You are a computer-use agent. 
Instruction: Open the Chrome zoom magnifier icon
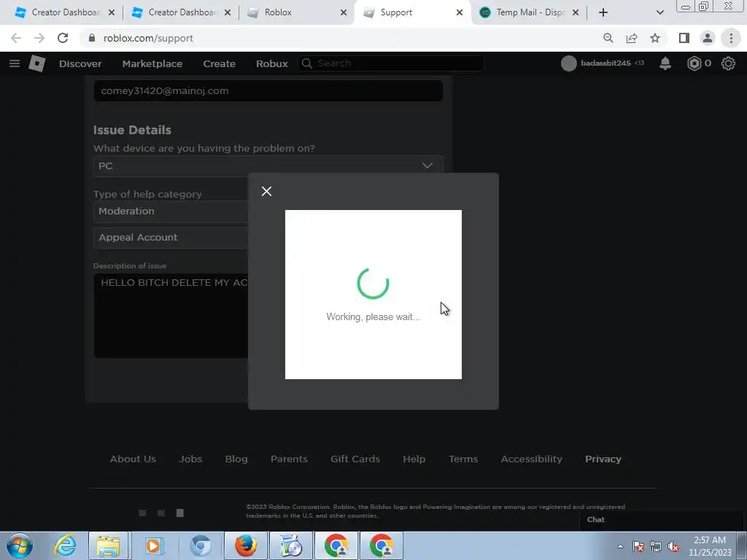608,38
